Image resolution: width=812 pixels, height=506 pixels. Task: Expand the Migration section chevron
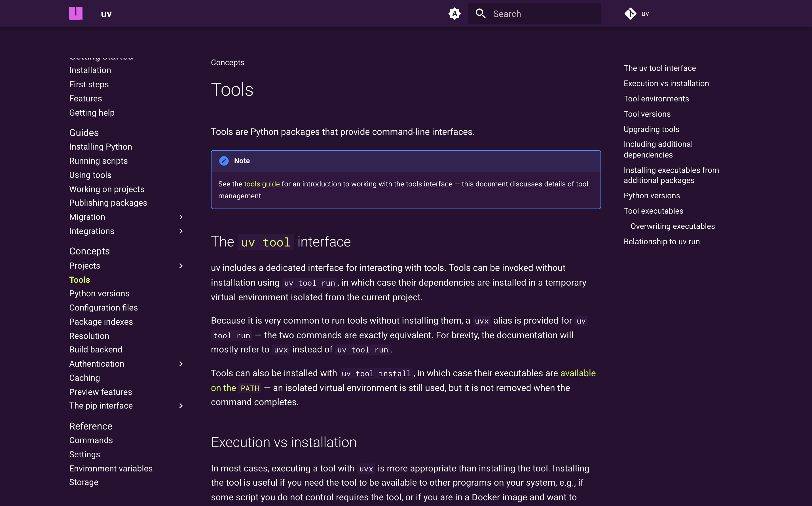(x=181, y=217)
